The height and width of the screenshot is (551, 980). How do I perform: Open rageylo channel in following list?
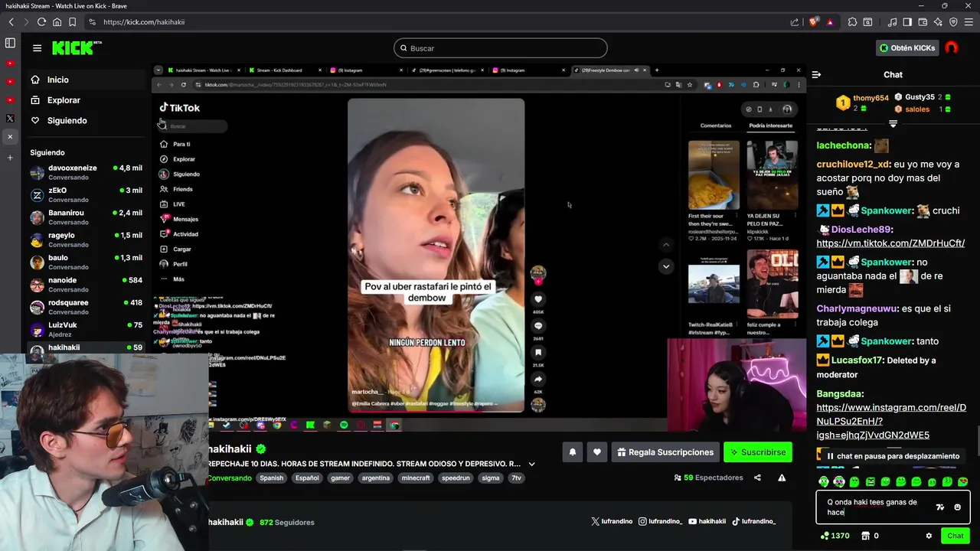tap(86, 240)
